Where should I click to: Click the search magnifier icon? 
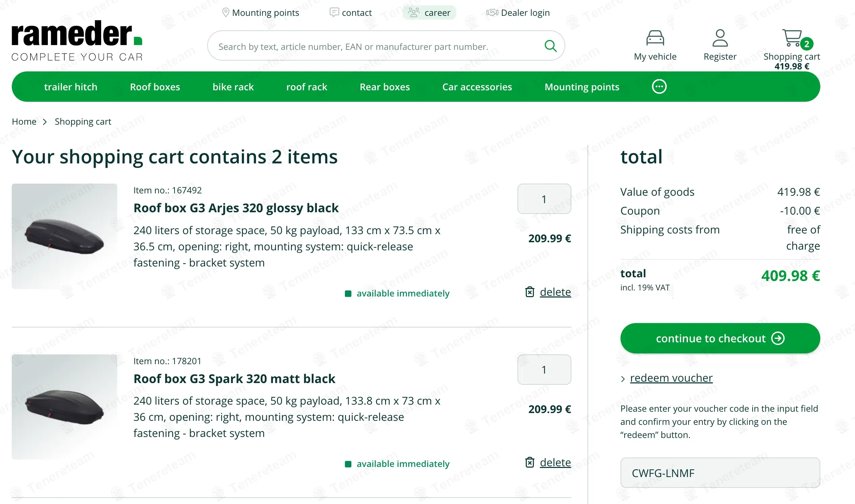[550, 46]
